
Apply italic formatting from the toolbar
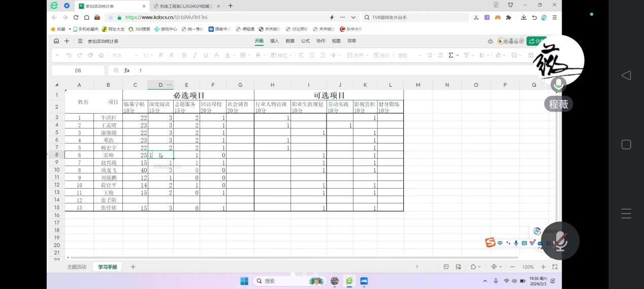pyautogui.click(x=195, y=55)
